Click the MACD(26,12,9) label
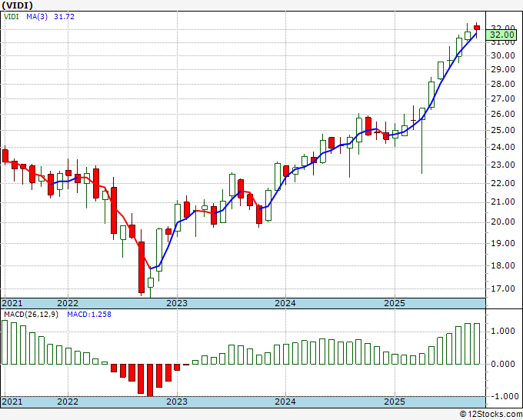The height and width of the screenshot is (420, 523). pyautogui.click(x=31, y=315)
